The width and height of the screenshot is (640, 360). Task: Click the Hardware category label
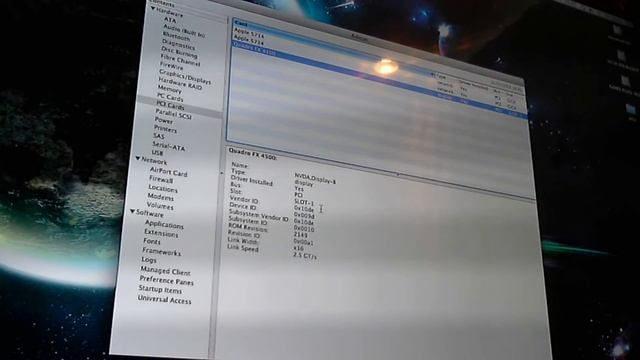pos(170,12)
